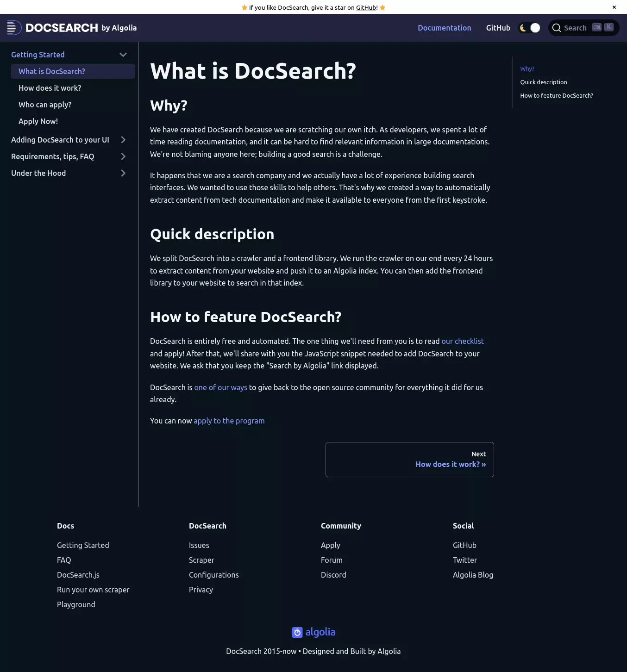This screenshot has height=672, width=627.
Task: Open apply to the program link
Action: [x=229, y=421]
